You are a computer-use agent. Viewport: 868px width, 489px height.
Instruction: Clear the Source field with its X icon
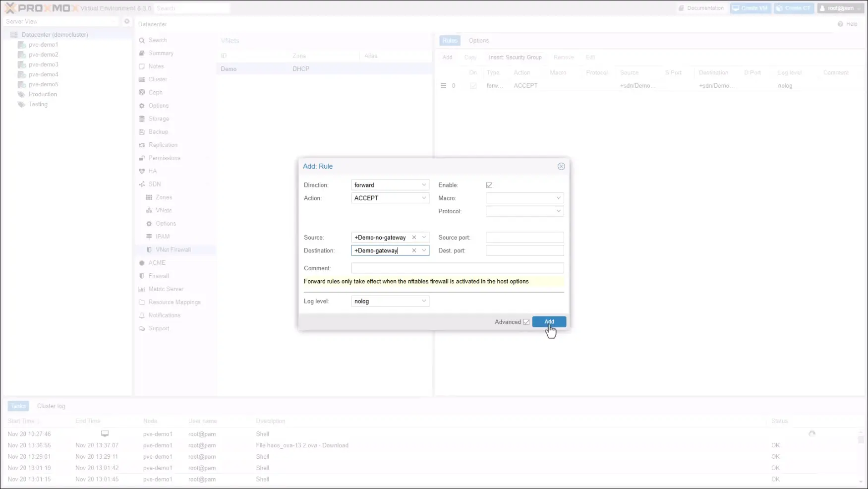click(414, 238)
